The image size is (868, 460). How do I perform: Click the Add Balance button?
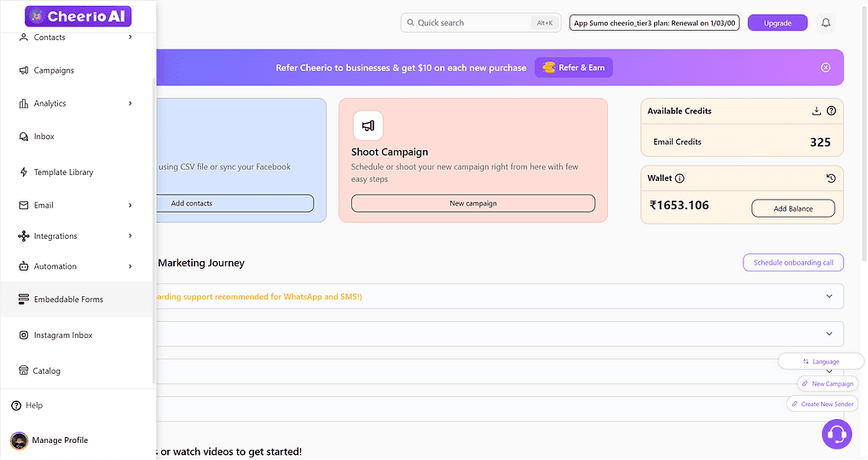pyautogui.click(x=793, y=208)
